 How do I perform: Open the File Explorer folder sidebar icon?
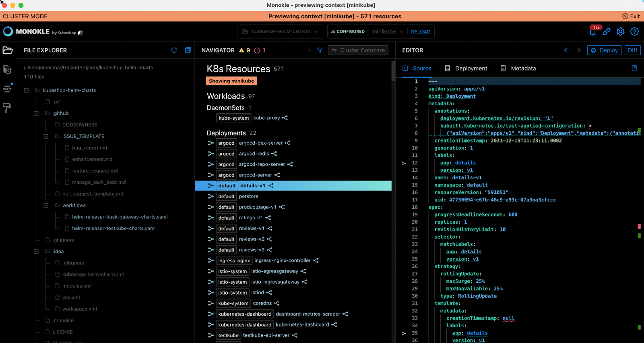8,50
